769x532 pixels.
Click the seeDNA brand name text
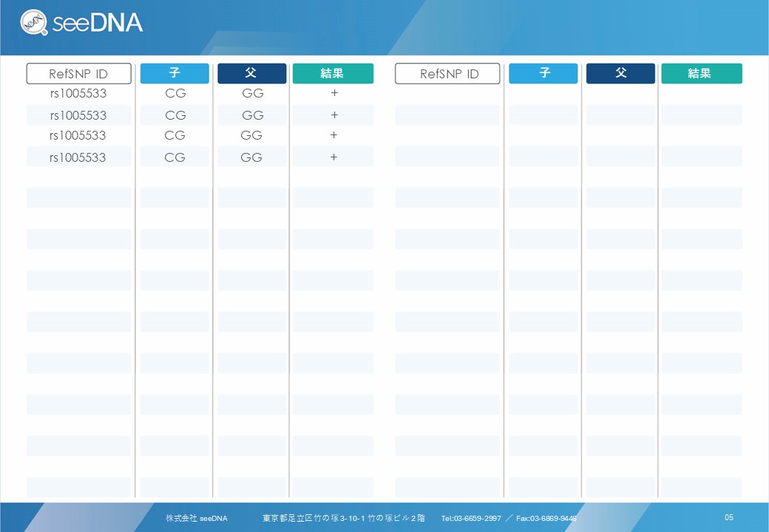(97, 23)
